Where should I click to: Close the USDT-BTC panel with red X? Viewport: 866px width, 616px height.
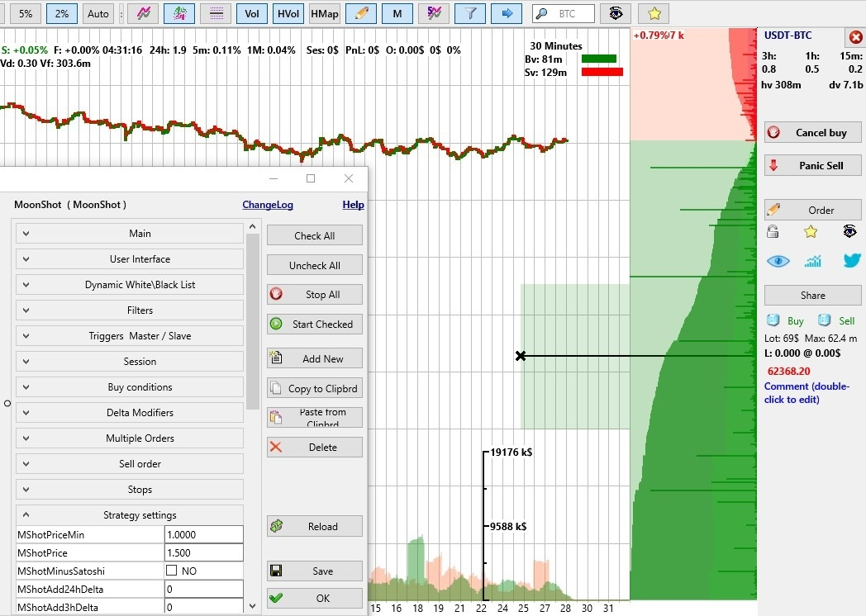[855, 37]
